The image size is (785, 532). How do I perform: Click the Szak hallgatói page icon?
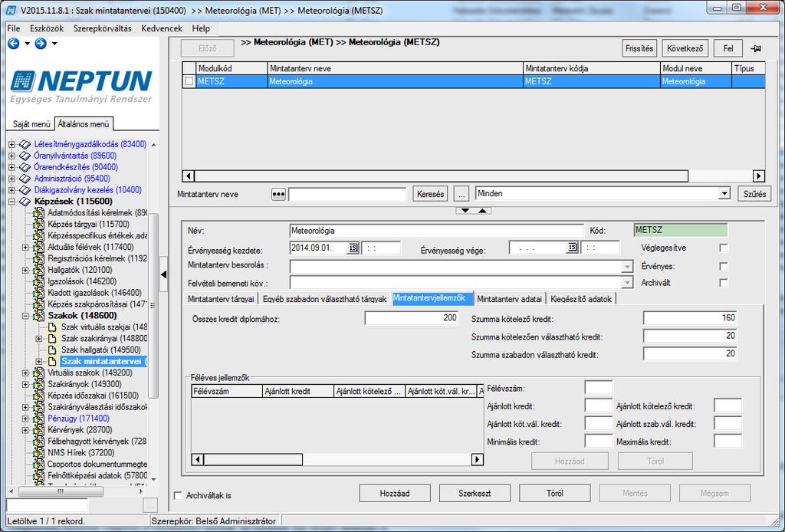(x=52, y=350)
